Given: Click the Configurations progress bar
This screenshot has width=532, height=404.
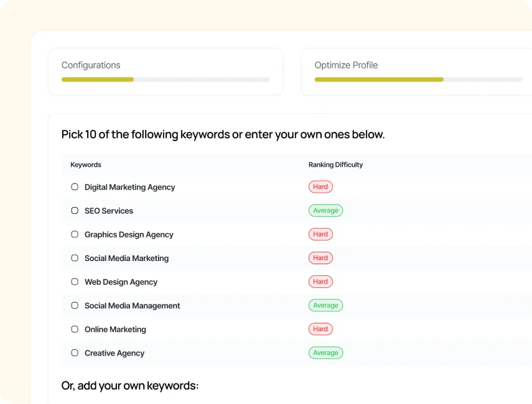Looking at the screenshot, I should [166, 80].
